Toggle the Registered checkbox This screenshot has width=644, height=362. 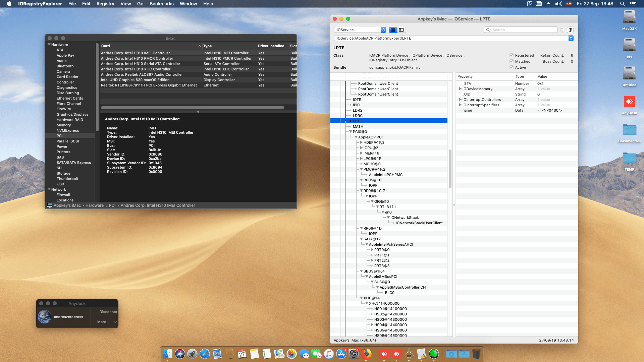click(512, 55)
